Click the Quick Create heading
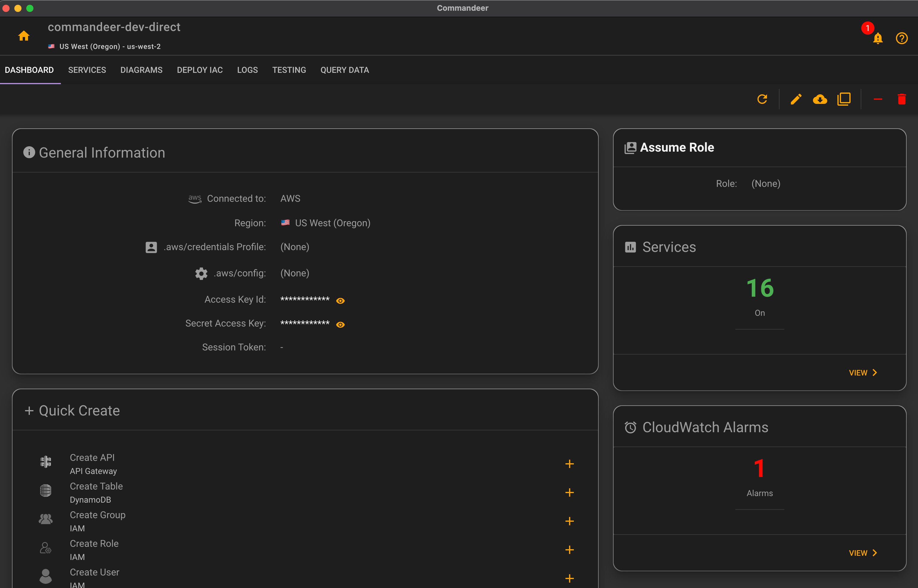 coord(79,410)
